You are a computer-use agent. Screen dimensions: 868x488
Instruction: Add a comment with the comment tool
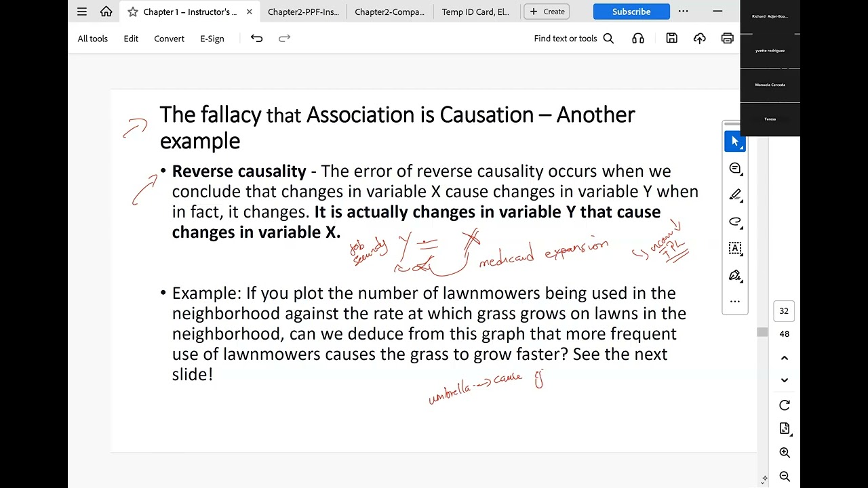[734, 168]
